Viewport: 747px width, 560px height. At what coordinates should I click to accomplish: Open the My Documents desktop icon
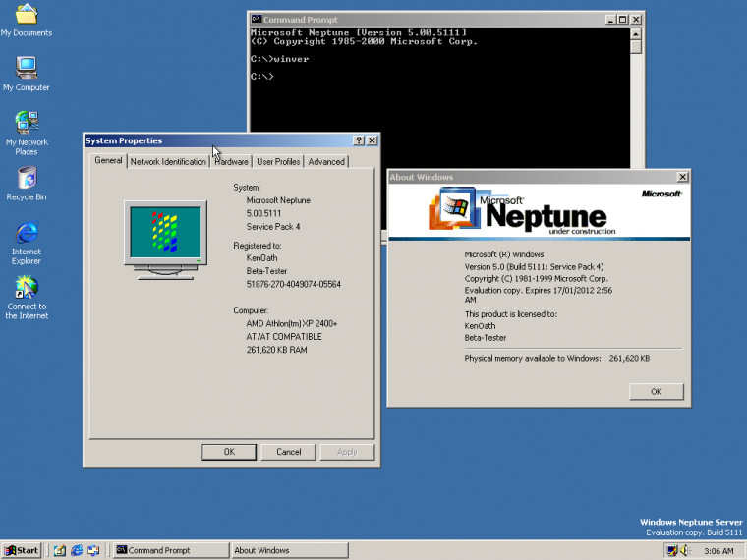tap(27, 15)
